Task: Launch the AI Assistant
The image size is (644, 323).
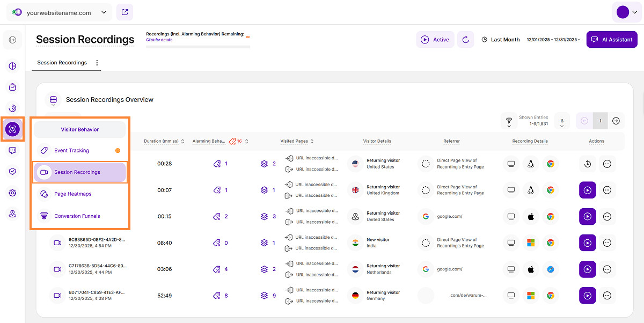Action: pos(612,40)
